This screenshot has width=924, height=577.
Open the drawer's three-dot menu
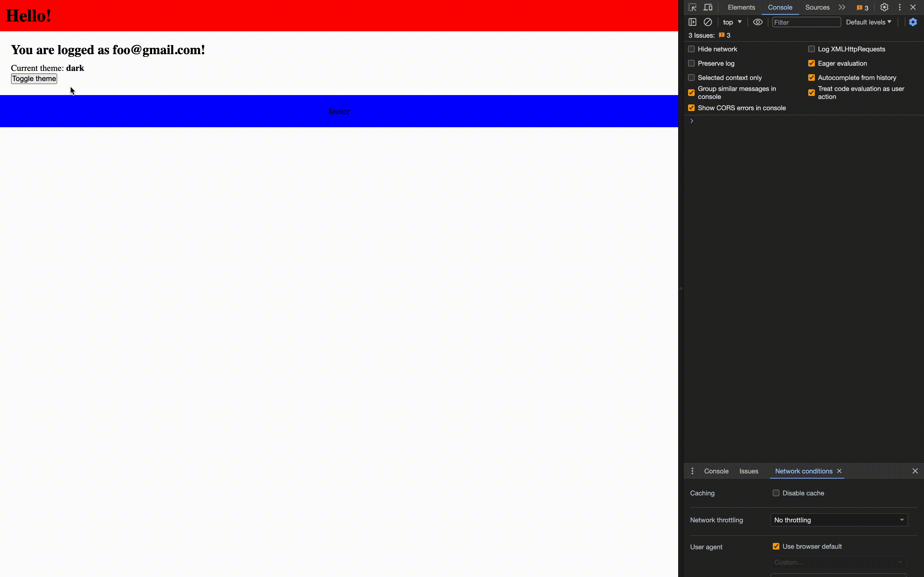click(692, 471)
